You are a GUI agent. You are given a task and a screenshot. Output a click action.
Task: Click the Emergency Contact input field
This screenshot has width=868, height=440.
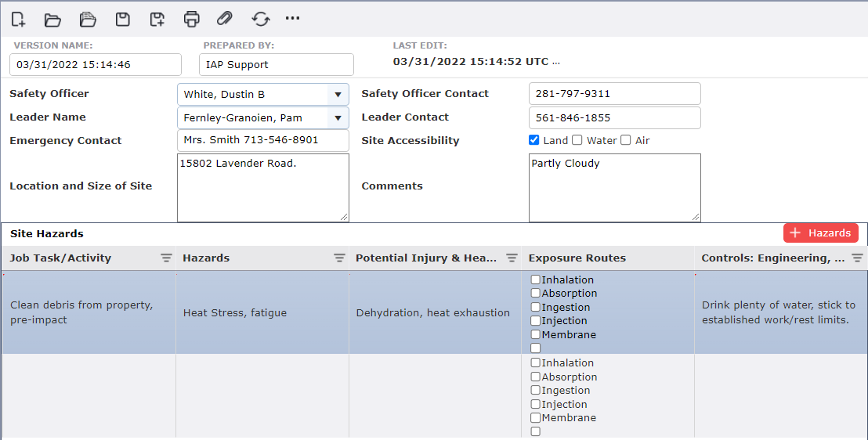tap(263, 140)
